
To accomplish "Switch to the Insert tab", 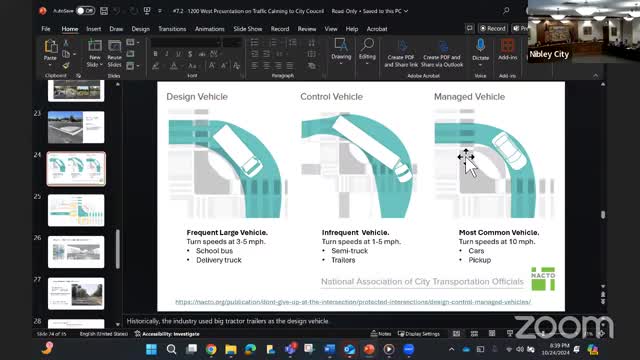I will pyautogui.click(x=93, y=29).
